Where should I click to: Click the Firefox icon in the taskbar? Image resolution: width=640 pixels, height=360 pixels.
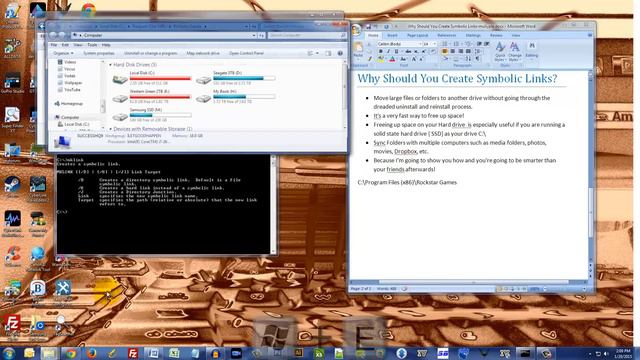pos(91,353)
